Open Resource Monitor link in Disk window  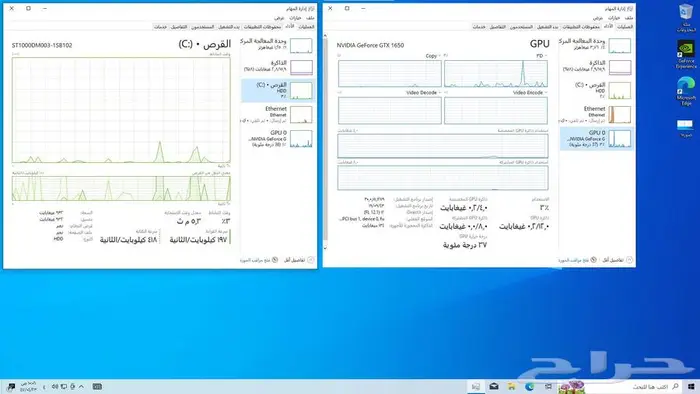pyautogui.click(x=259, y=260)
